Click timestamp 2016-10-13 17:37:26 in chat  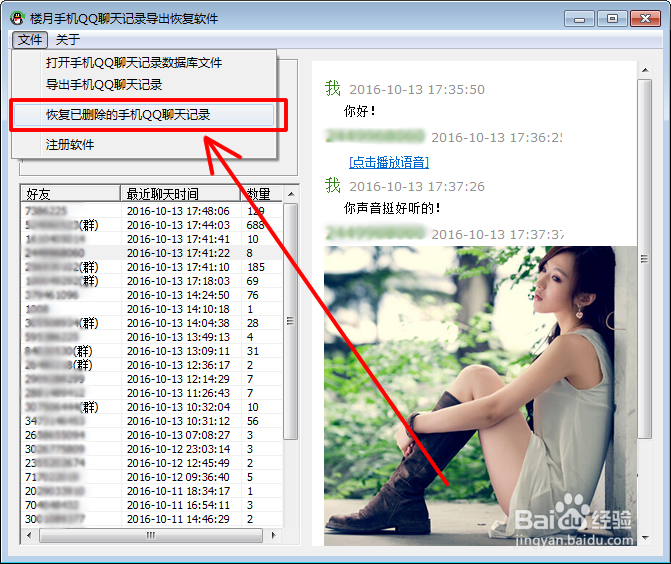click(417, 187)
